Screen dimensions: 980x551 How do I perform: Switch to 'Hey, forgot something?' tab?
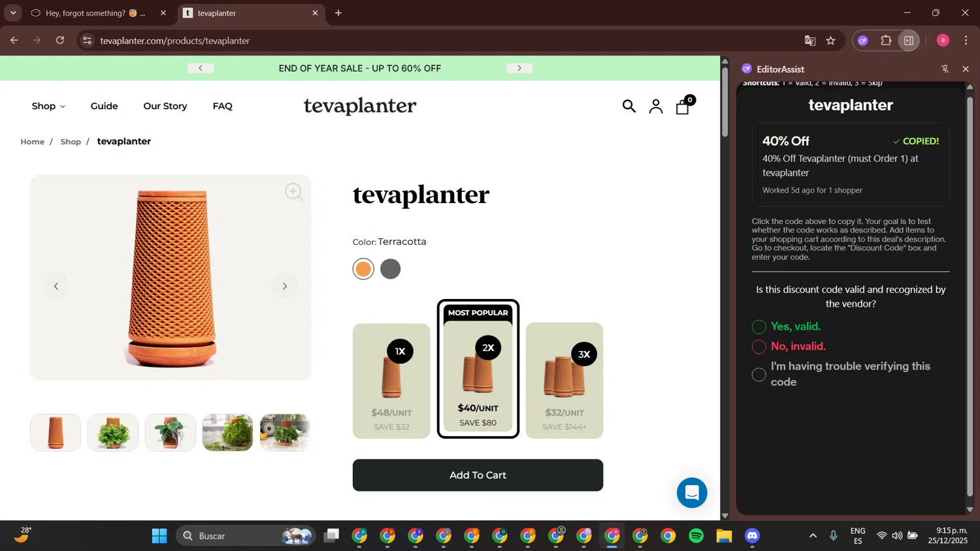(99, 13)
